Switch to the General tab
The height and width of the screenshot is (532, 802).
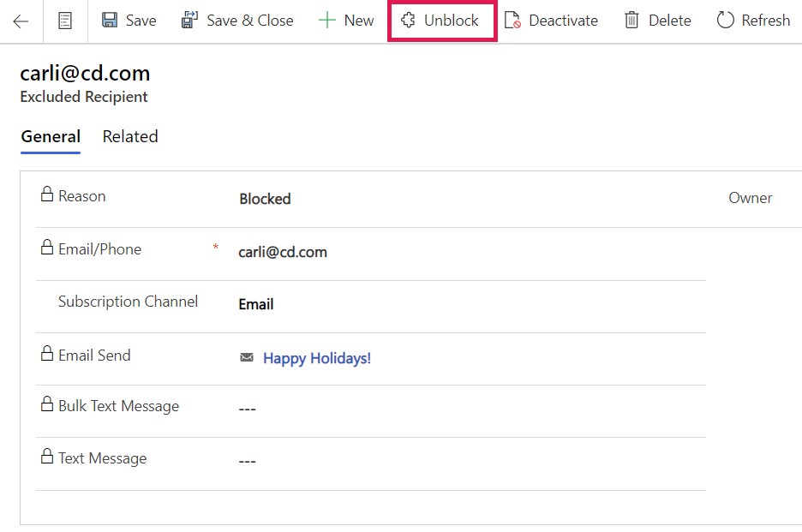point(51,136)
